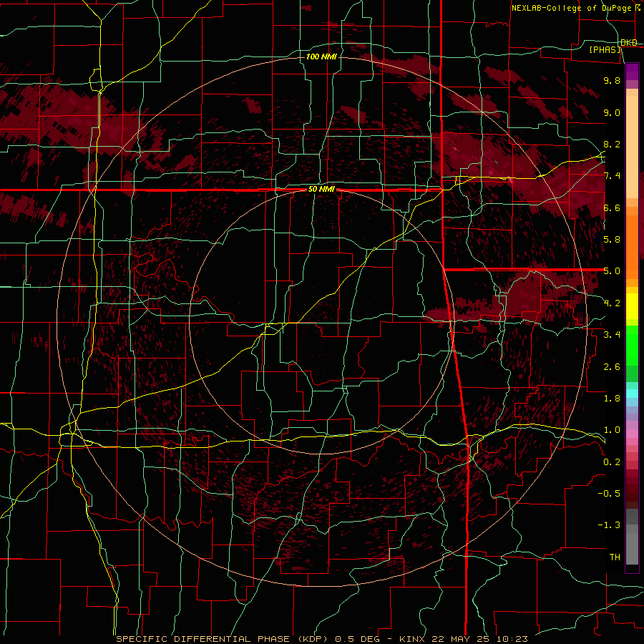The width and height of the screenshot is (644, 644).
Task: Click the 2.6 value on the color scale
Action: click(x=612, y=367)
